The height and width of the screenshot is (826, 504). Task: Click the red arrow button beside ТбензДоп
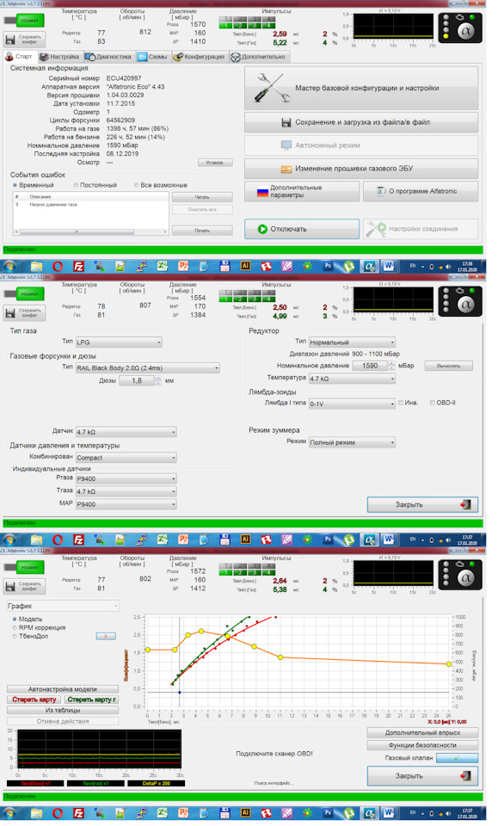point(106,637)
